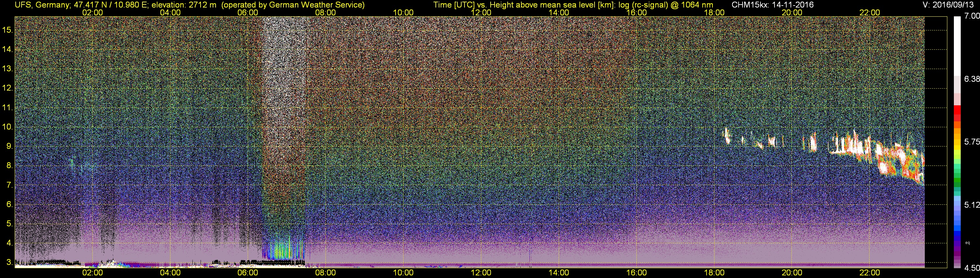Click "02:00" on the top time axis
980x278 pixels.
click(x=92, y=12)
